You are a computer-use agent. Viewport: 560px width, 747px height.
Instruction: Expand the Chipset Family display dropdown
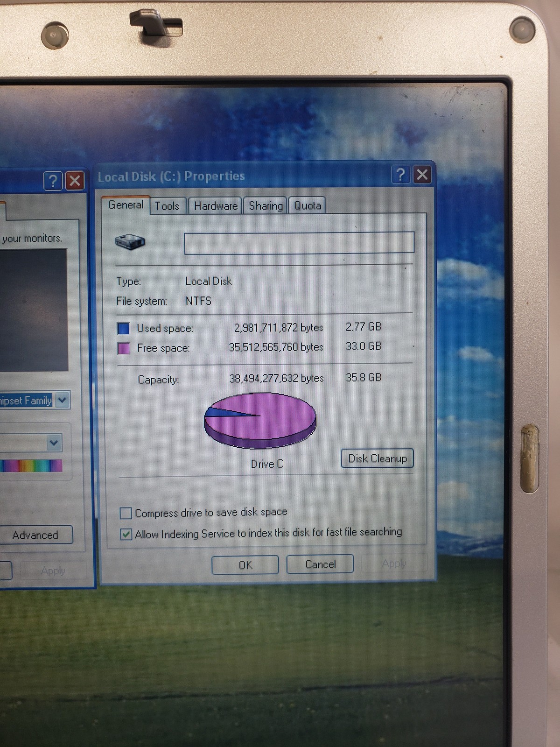62,400
